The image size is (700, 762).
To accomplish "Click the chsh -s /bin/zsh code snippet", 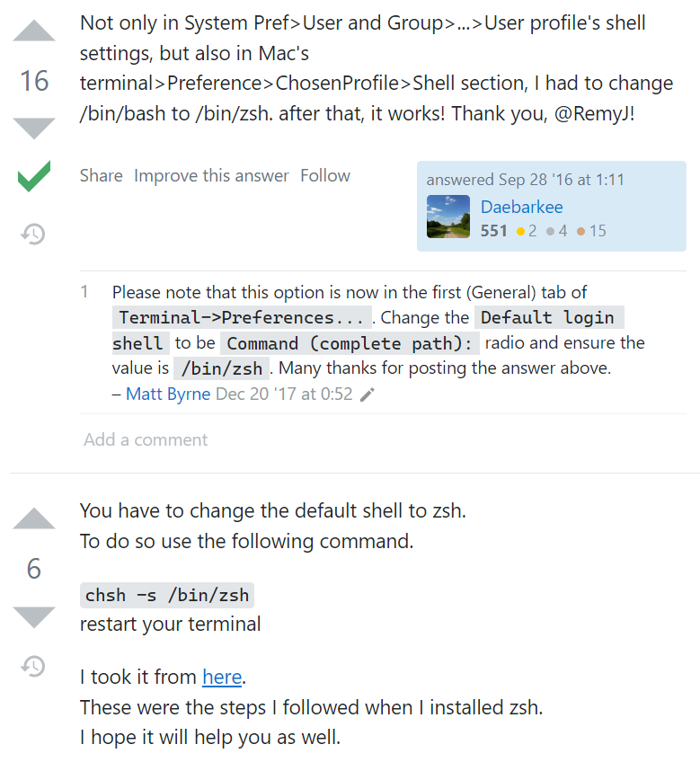I will [x=167, y=595].
